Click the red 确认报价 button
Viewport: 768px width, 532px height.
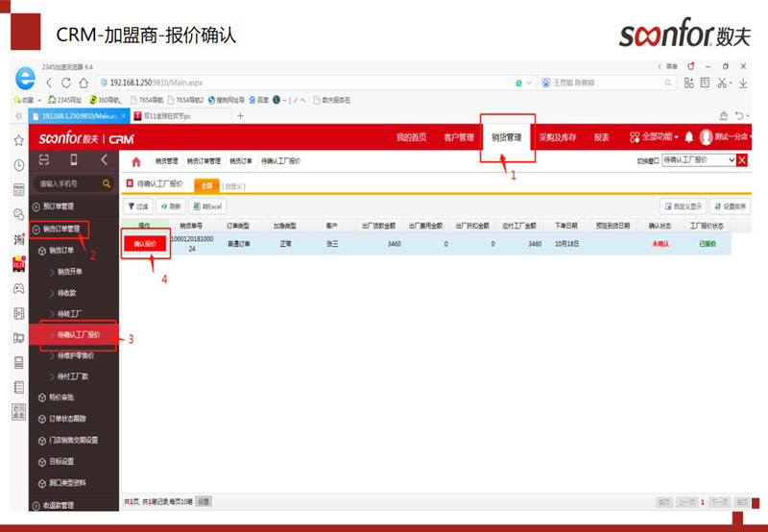[145, 244]
